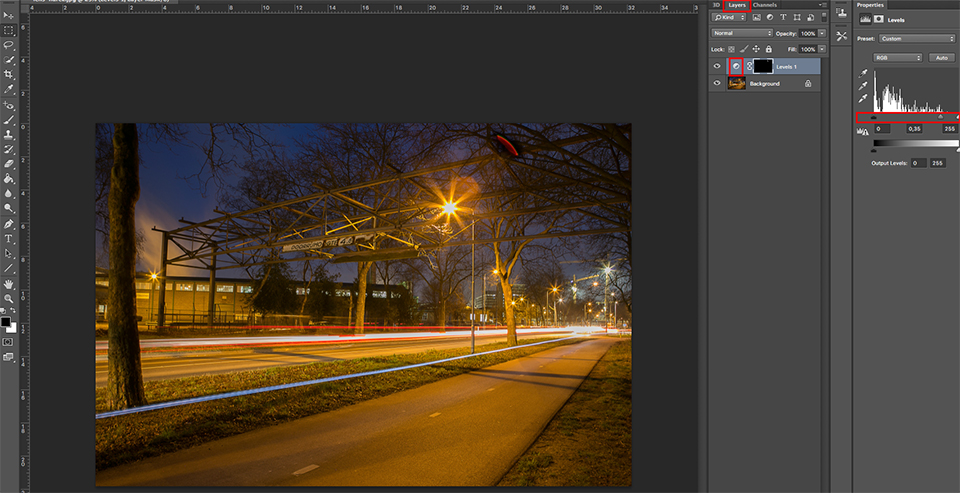Select the Crop tool
The image size is (960, 493).
click(9, 74)
